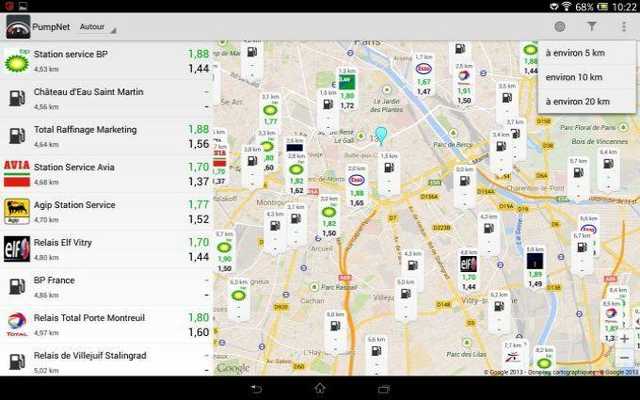640x400 pixels.
Task: Tap price 1,88 of Station service BP
Action: click(x=198, y=54)
